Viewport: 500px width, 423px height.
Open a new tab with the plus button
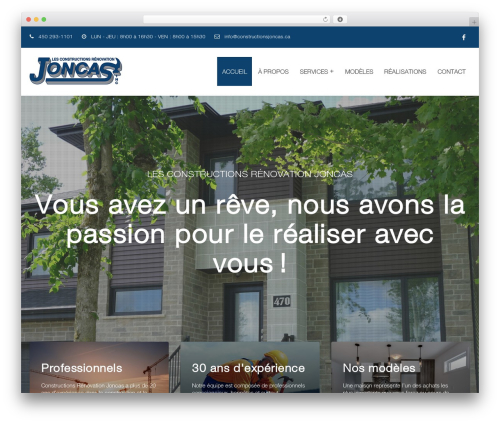474,22
